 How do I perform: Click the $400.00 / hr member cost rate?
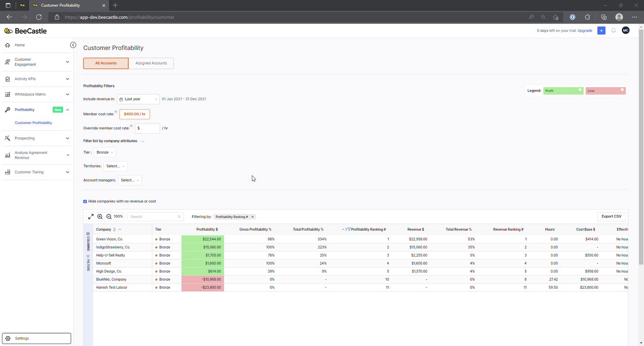tap(135, 114)
